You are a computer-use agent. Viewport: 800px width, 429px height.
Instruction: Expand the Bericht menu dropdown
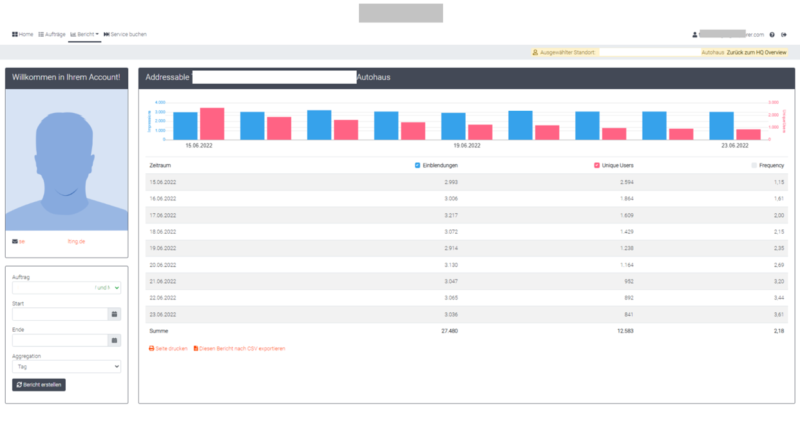(x=85, y=34)
